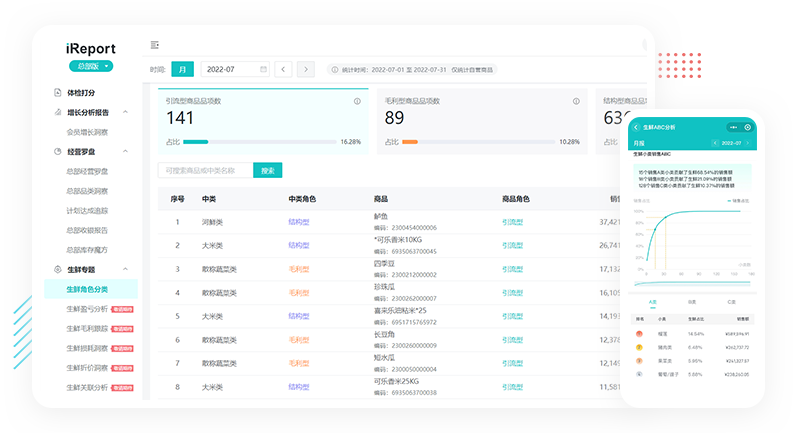
Task: Collapse the sidebar with the menu-fold icon
Action: 155,45
